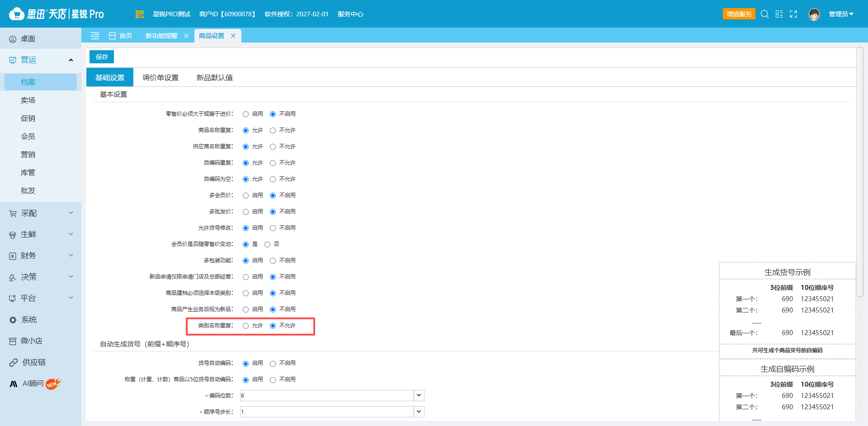Click the 营运 monitor icon in sidebar
This screenshot has height=426, width=868.
point(13,60)
